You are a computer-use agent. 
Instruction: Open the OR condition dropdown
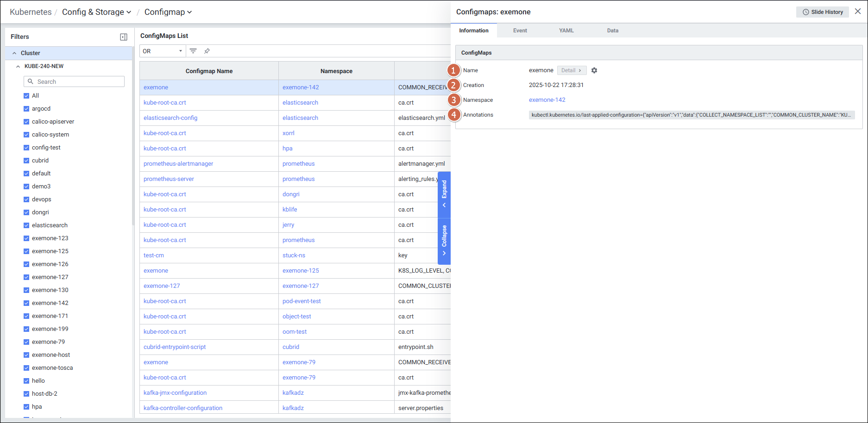pyautogui.click(x=163, y=51)
